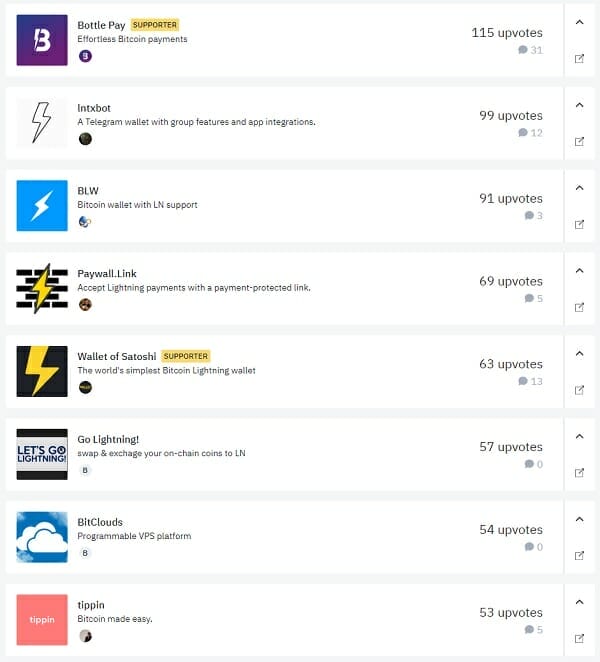Click '69 upvotes' count
The image size is (600, 662).
[511, 281]
